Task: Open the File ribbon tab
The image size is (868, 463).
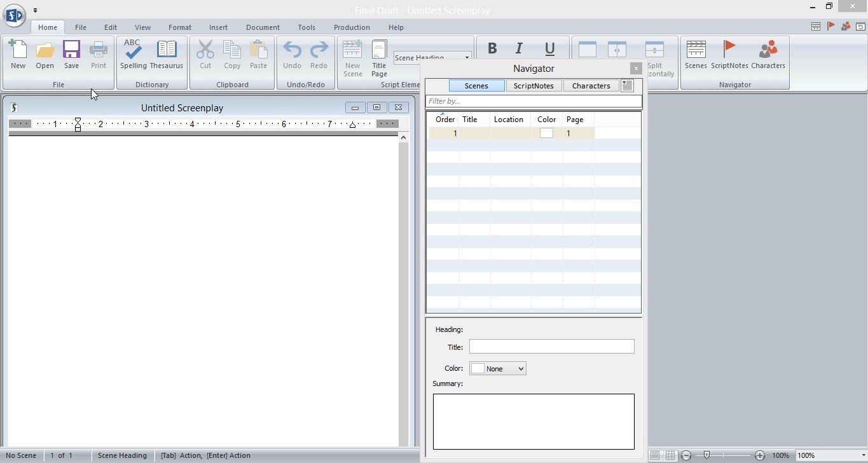Action: (x=81, y=27)
